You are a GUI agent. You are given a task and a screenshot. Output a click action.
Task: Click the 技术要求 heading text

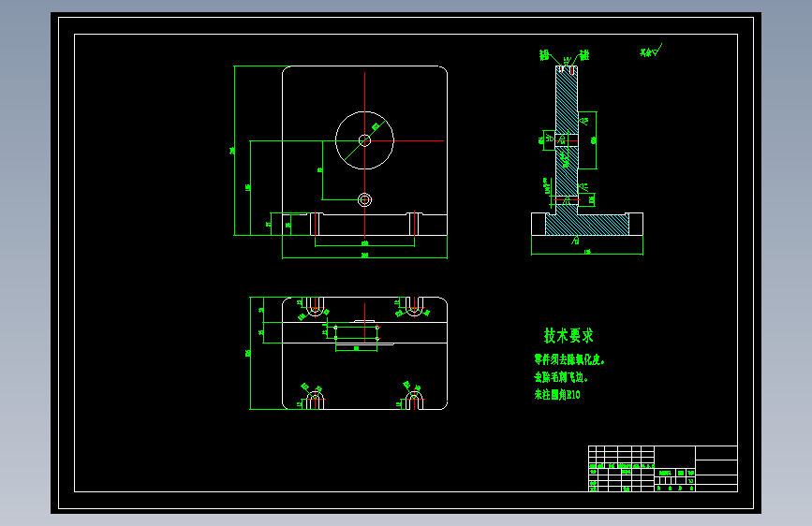point(568,336)
